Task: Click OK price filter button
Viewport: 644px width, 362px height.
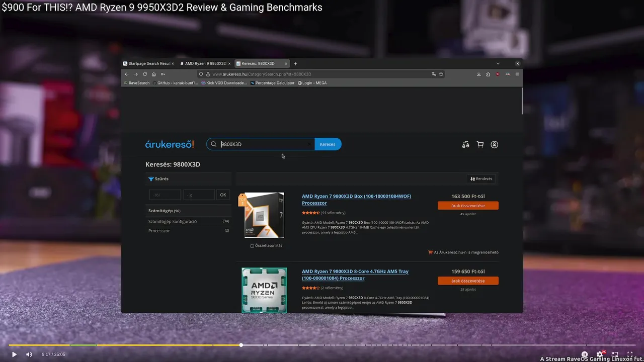Action: pyautogui.click(x=223, y=195)
